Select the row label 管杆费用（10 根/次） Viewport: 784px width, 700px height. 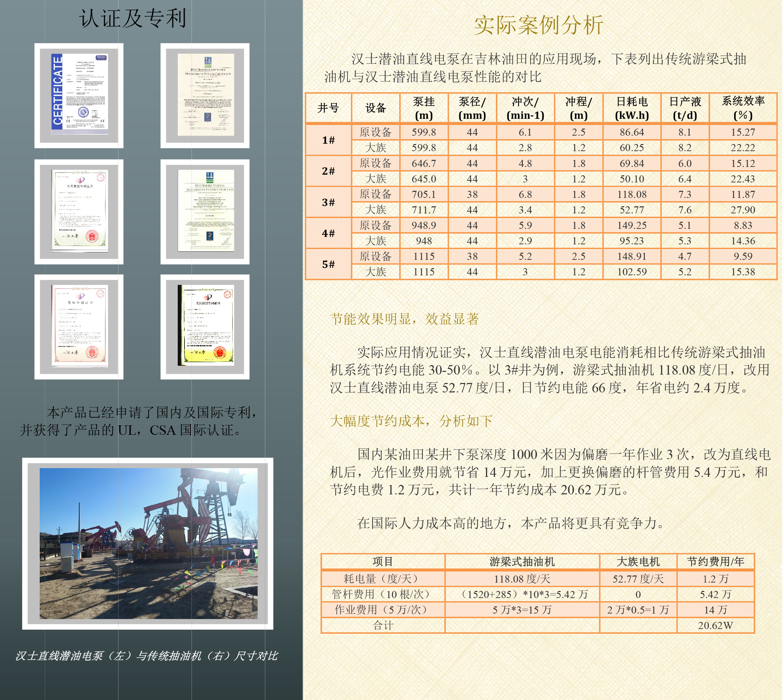(x=383, y=594)
